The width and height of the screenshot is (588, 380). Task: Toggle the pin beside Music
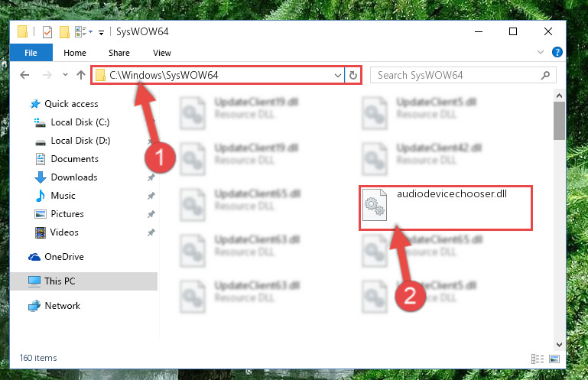coord(151,196)
